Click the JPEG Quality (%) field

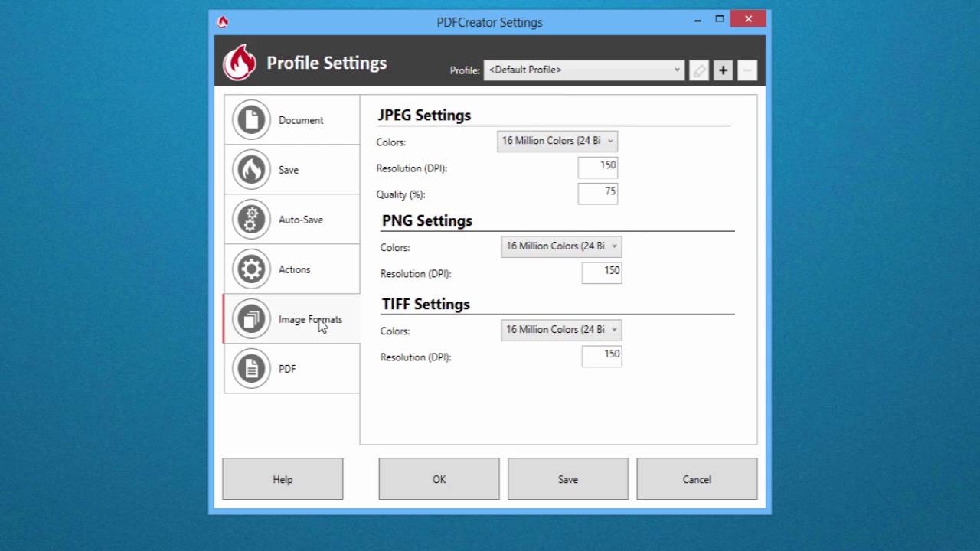click(597, 194)
